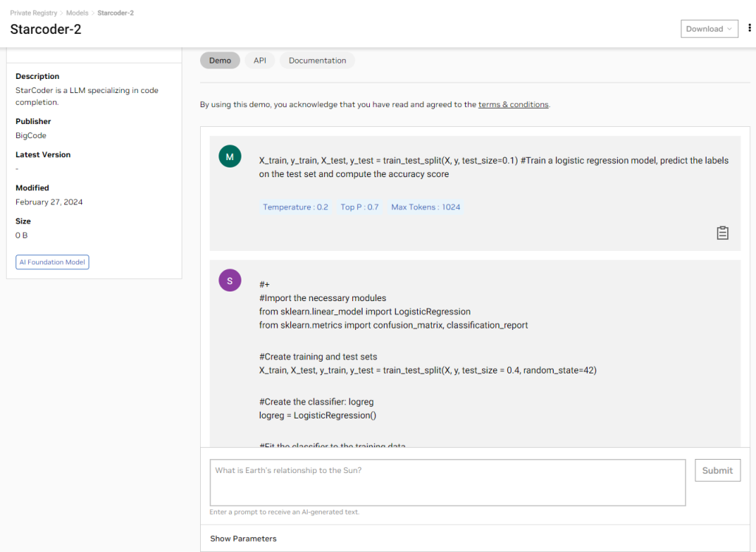The image size is (756, 552).
Task: Click the line importing LogisticRegression
Action: pyautogui.click(x=365, y=311)
